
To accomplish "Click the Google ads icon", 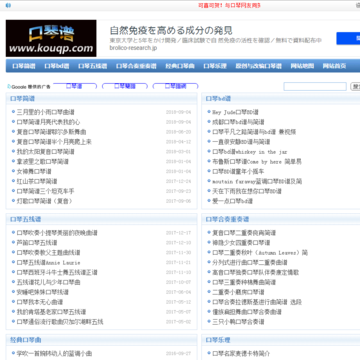I will (x=9, y=87).
